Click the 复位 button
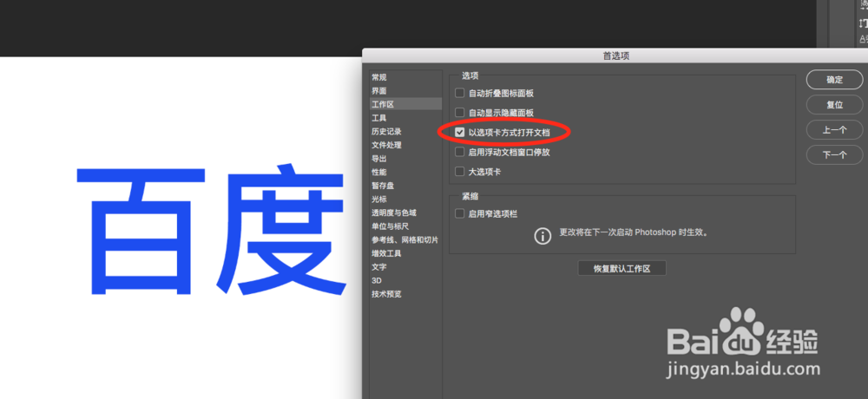Image resolution: width=868 pixels, height=399 pixels. pos(834,105)
